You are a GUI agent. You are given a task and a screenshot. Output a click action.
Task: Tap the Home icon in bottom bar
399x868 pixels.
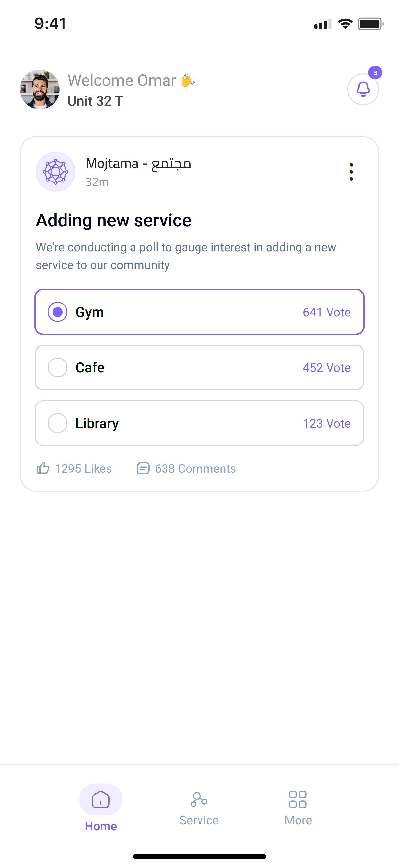point(101,799)
